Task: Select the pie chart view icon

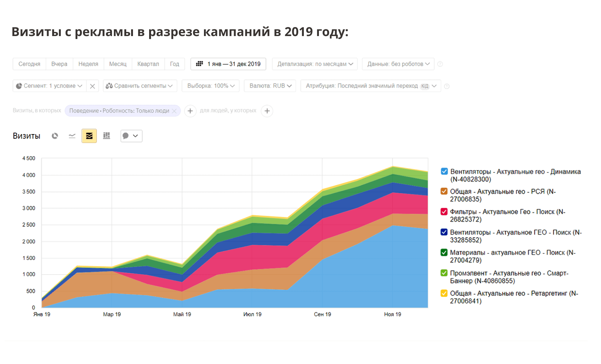Action: (55, 136)
